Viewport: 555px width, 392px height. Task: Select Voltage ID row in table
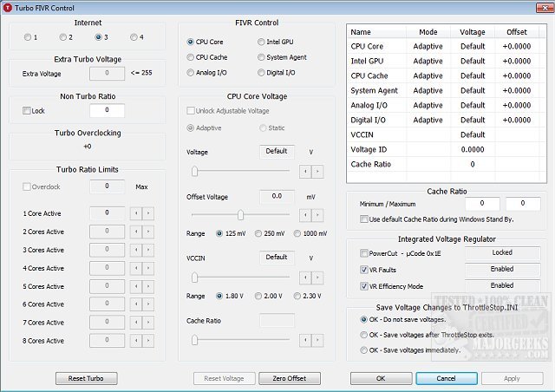click(x=446, y=149)
